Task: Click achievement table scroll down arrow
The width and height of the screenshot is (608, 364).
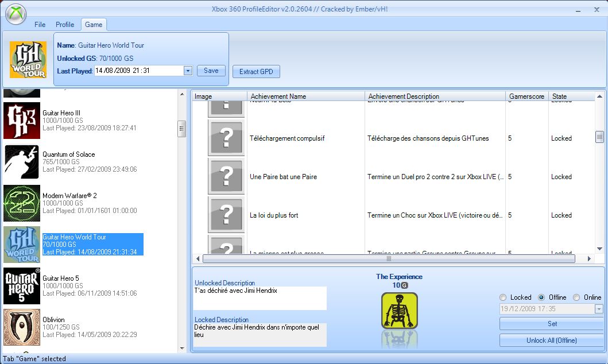Action: click(x=599, y=249)
